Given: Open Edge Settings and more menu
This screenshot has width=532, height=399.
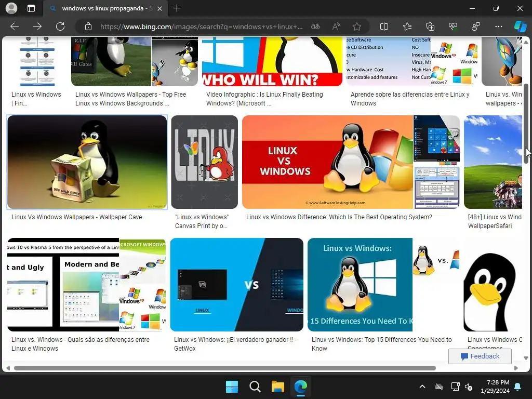Looking at the screenshot, I should [498, 26].
